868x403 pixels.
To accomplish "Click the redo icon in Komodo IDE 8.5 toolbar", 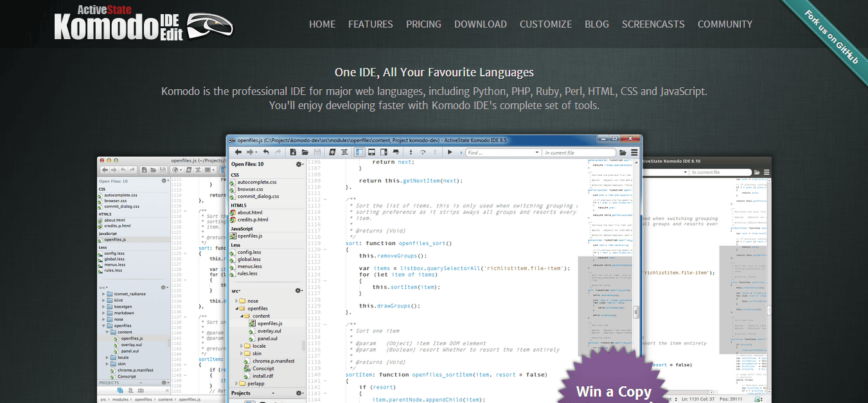I will (278, 152).
